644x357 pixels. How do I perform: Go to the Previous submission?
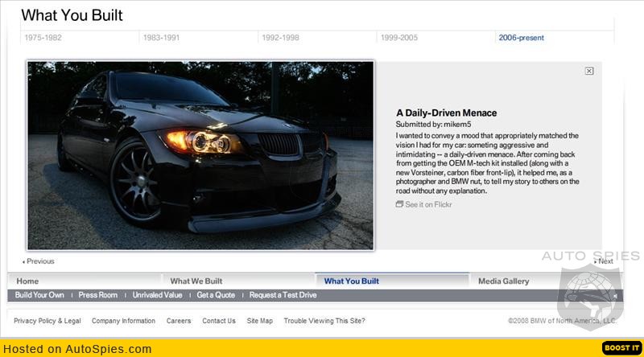click(39, 261)
